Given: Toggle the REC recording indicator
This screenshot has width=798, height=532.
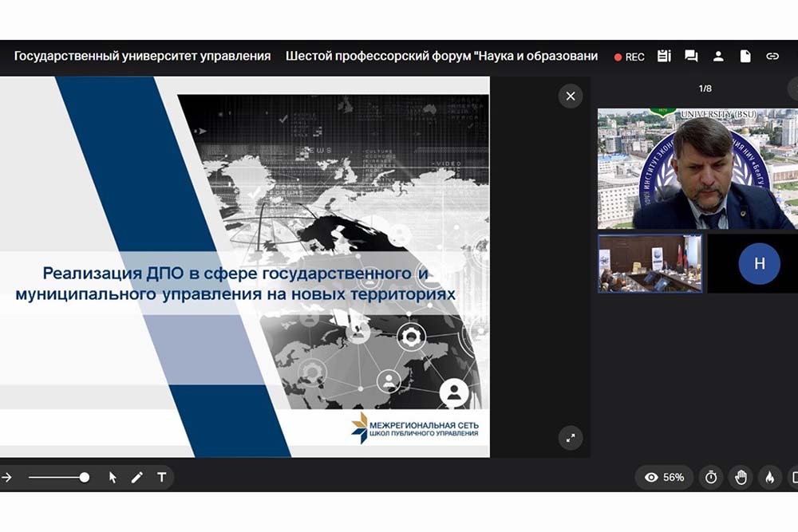Looking at the screenshot, I should pos(629,57).
